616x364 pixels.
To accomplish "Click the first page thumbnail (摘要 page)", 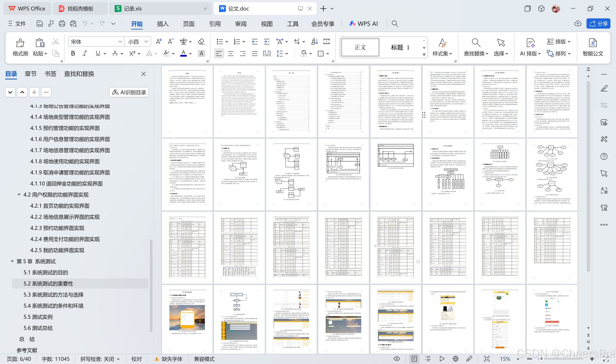I will [187, 101].
